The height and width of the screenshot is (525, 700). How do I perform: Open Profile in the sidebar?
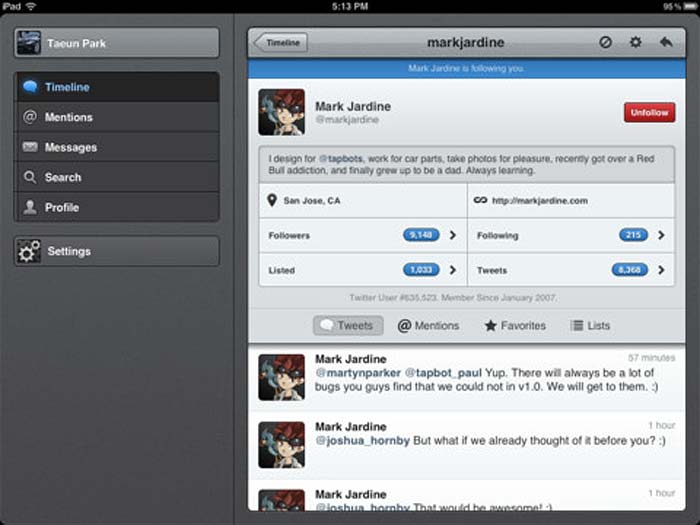point(117,207)
